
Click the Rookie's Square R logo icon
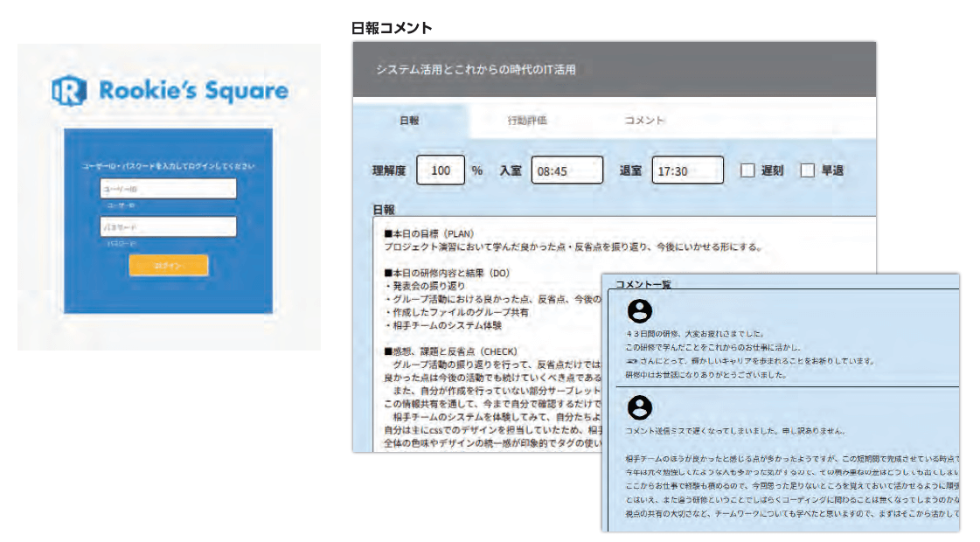pyautogui.click(x=67, y=90)
